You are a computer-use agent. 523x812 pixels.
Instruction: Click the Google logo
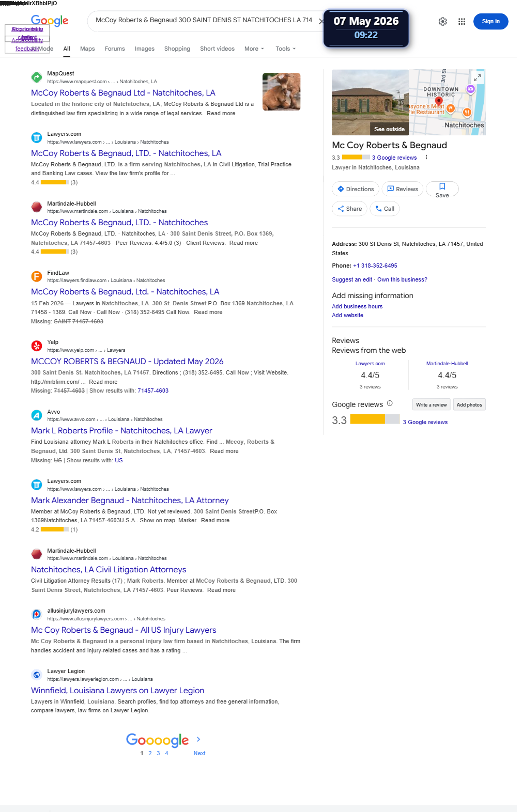(x=50, y=21)
